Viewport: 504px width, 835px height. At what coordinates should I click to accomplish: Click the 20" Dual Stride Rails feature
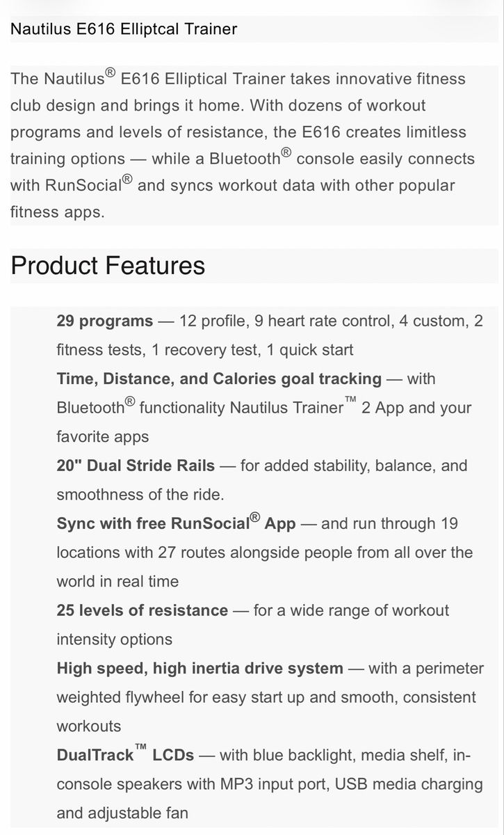pos(136,466)
